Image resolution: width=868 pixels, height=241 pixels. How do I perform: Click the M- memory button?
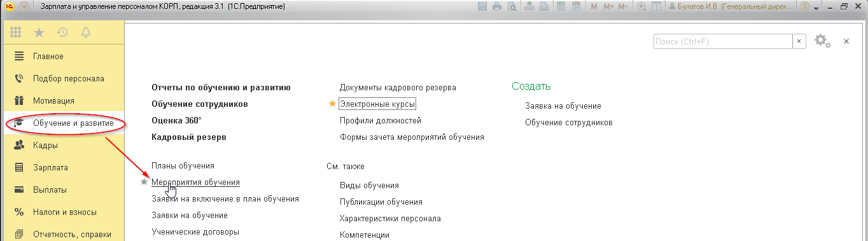[623, 6]
